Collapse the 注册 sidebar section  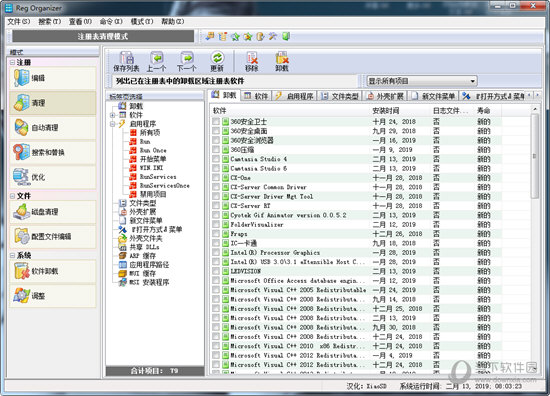[x=13, y=62]
